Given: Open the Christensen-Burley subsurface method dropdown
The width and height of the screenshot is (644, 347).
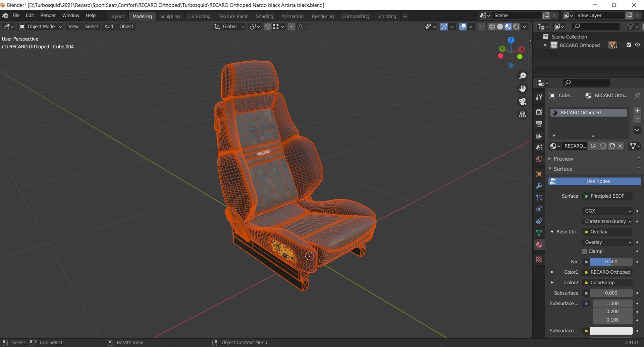Looking at the screenshot, I should click(607, 221).
